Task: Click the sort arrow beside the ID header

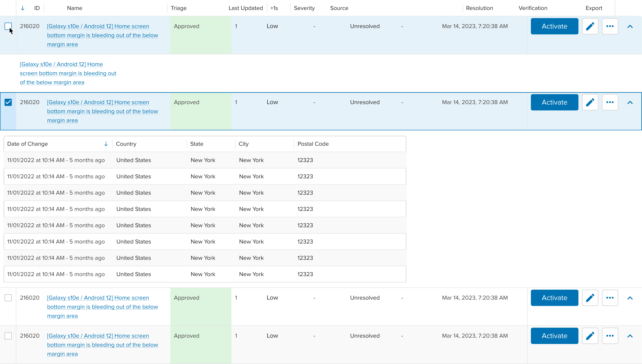Action: click(x=23, y=8)
